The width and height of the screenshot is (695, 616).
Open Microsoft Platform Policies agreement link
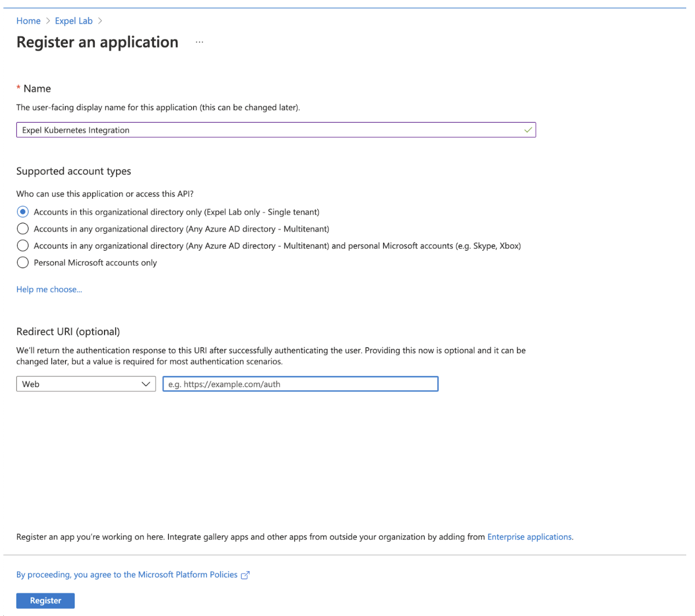pyautogui.click(x=127, y=575)
